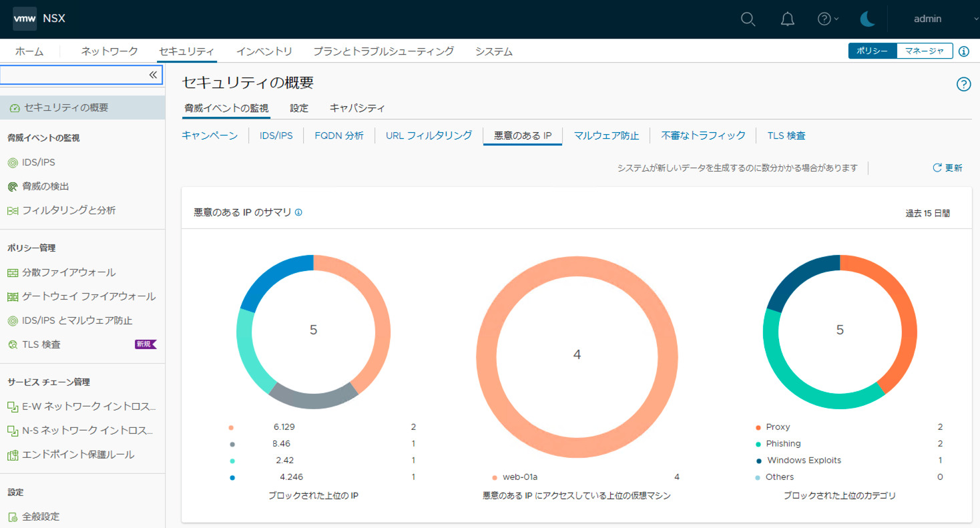Image resolution: width=980 pixels, height=528 pixels.
Task: Click the 更新 refresh button
Action: click(947, 168)
